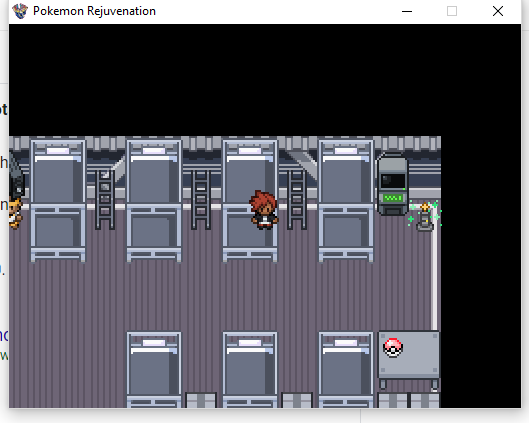This screenshot has height=423, width=529.
Task: Click the Pokemon Rejuvenation app icon in title bar
Action: (20, 11)
